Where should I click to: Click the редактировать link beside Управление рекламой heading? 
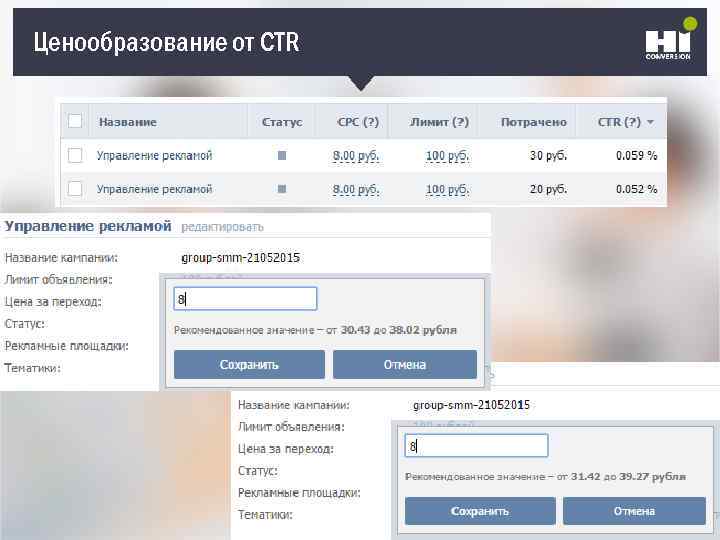(x=222, y=227)
